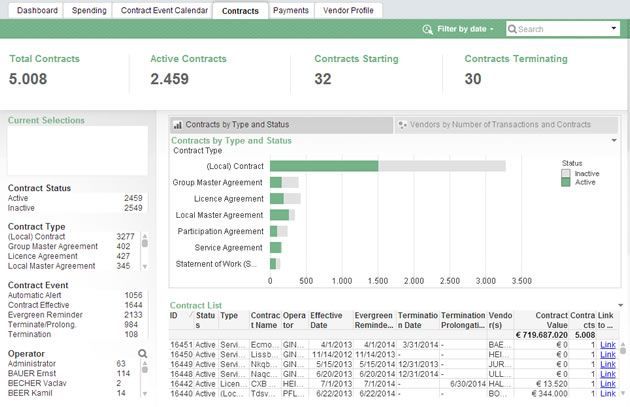Click the Filter by date magnifier icon
Screen dimensions: 630x407
428,29
